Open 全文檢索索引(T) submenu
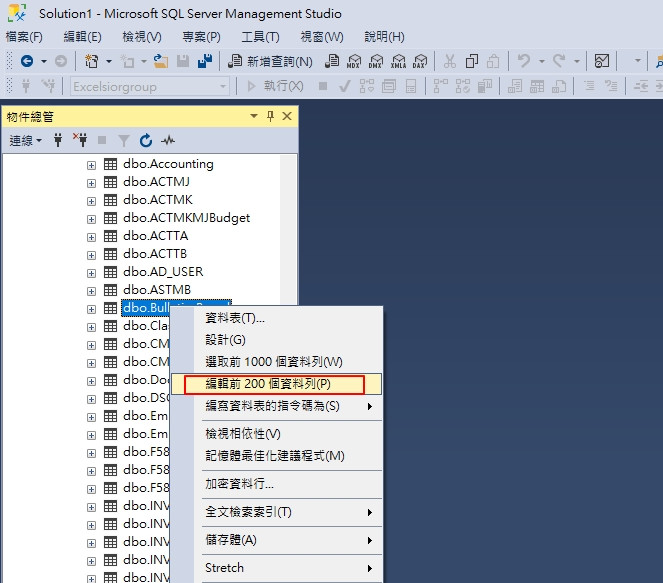Viewport: 663px width, 583px height. point(277,512)
